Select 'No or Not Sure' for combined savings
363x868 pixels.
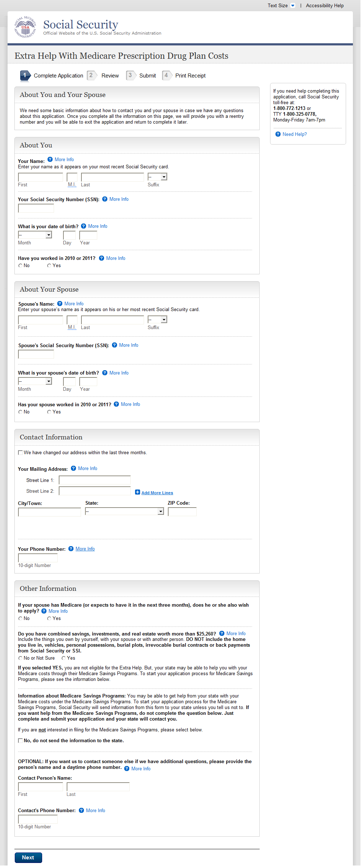click(21, 658)
